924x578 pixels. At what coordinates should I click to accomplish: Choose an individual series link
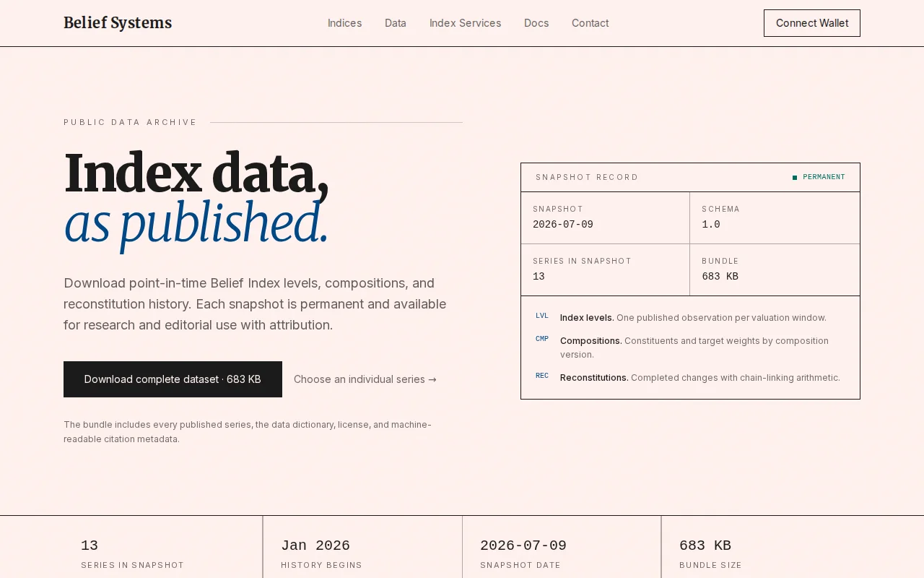tap(365, 379)
